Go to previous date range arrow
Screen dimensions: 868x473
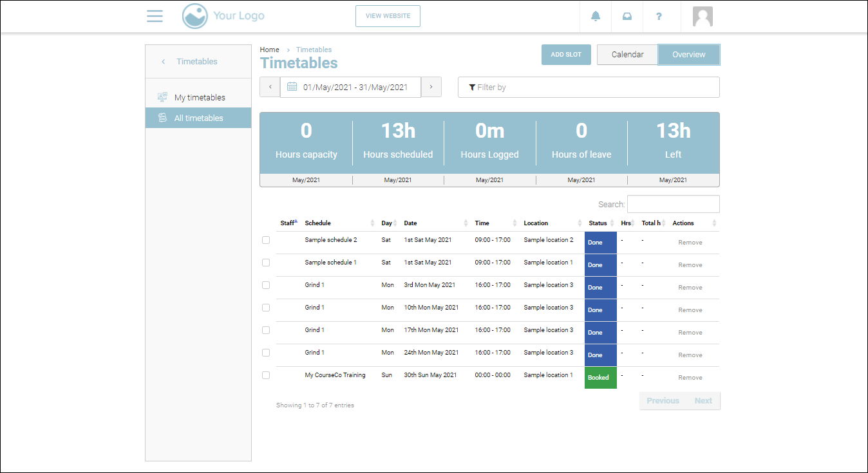270,87
